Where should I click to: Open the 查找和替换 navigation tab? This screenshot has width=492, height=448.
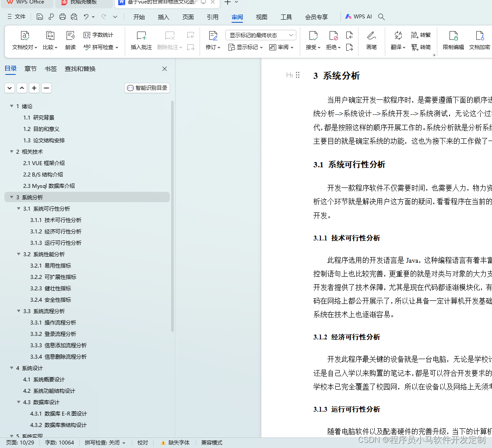[80, 69]
